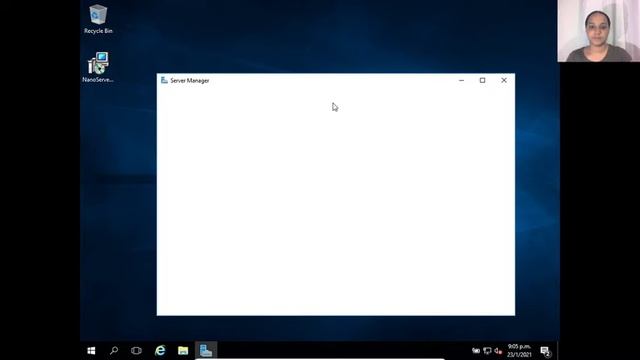Open taskbar search magnifier
Viewport: 640px width, 360px height.
click(x=114, y=351)
